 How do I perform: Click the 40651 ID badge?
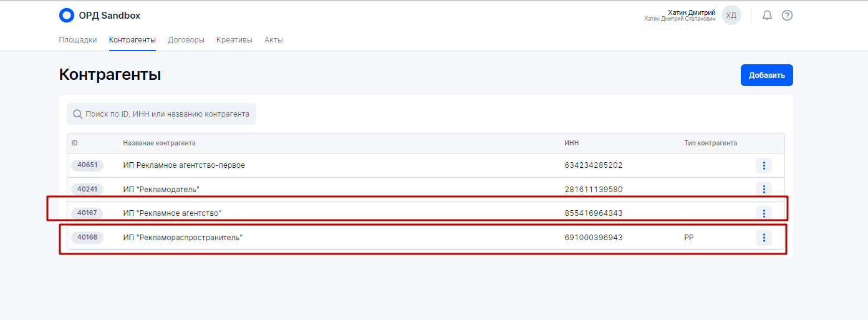click(x=87, y=166)
